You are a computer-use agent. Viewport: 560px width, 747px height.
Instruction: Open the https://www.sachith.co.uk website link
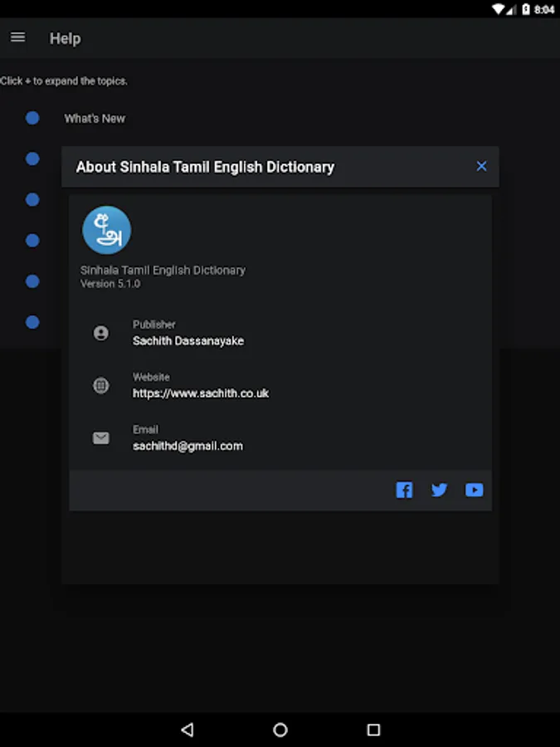[x=201, y=393]
